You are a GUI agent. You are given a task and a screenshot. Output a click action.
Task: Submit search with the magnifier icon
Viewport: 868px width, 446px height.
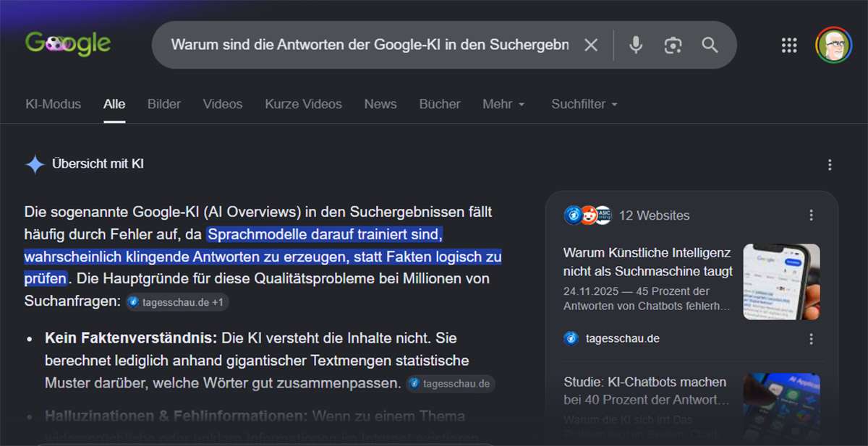pos(710,45)
